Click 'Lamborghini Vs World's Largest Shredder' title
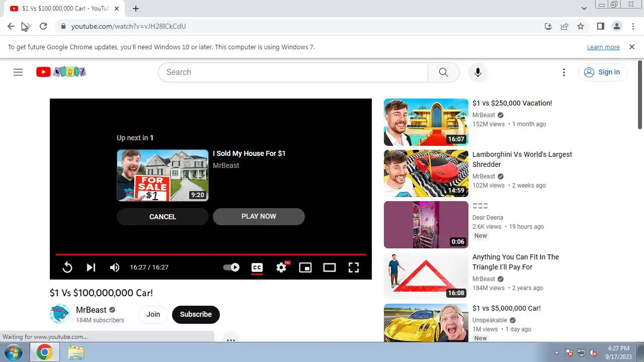644x362 pixels. coord(522,159)
